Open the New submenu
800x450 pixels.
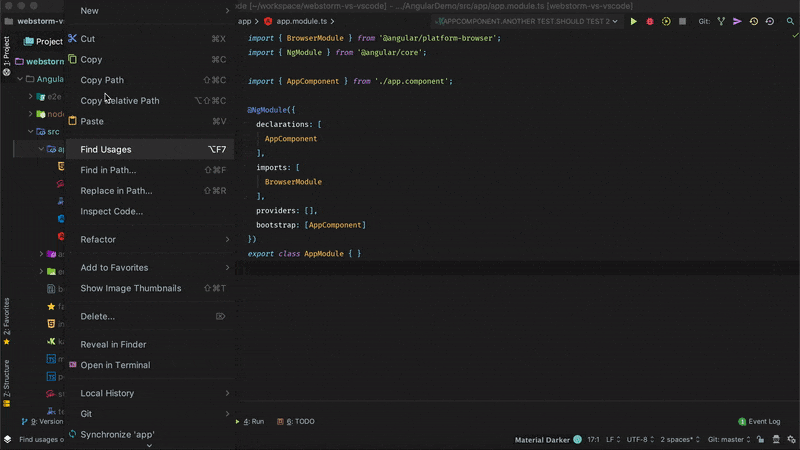[x=149, y=11]
